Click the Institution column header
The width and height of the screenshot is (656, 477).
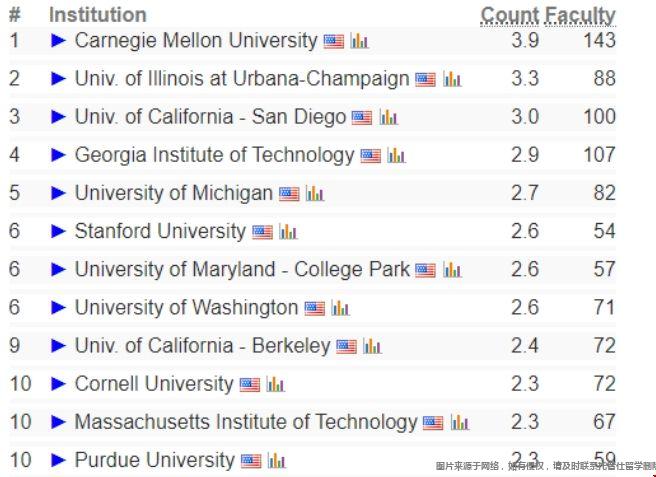pos(98,15)
